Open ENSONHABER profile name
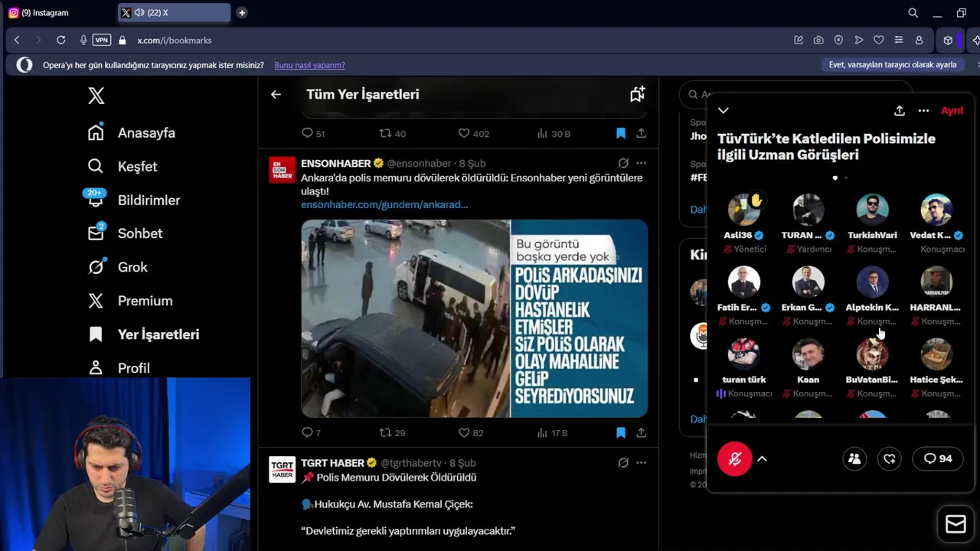The image size is (980, 551). [336, 163]
